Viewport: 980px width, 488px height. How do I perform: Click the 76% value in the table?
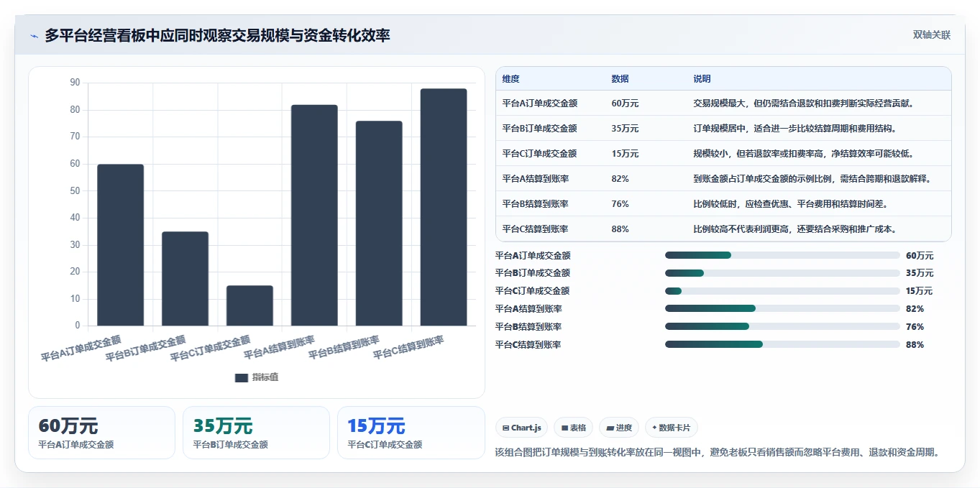click(x=620, y=204)
